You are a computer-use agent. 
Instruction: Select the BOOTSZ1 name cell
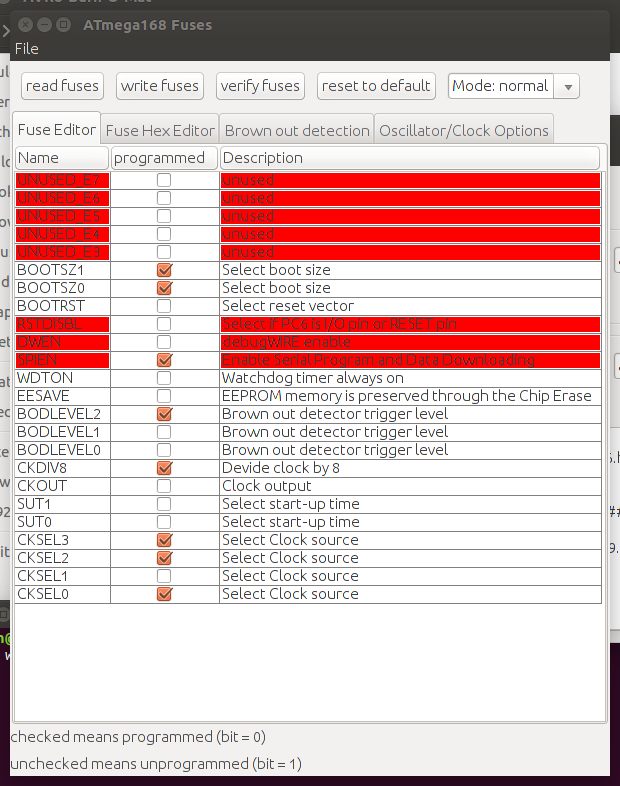pos(63,270)
